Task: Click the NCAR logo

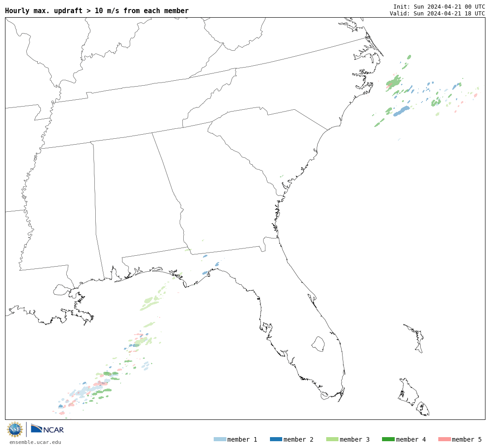Action: (x=47, y=429)
